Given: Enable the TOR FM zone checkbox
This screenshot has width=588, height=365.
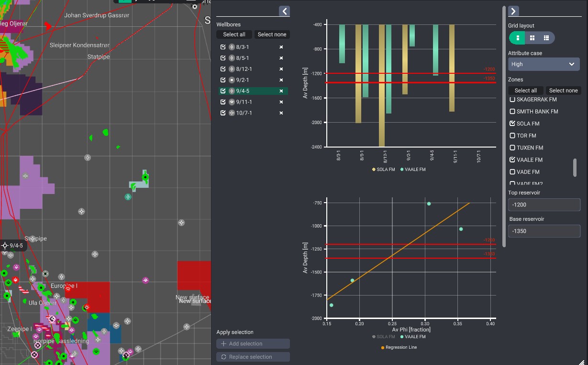Looking at the screenshot, I should 512,136.
